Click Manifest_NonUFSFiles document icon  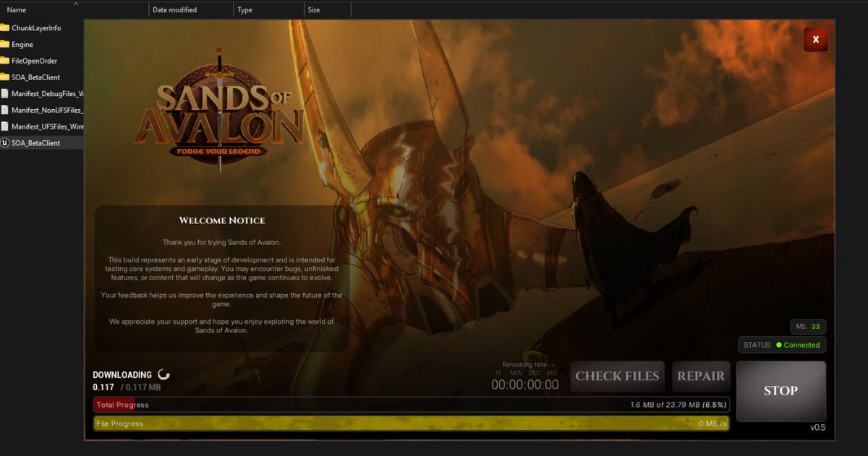pyautogui.click(x=4, y=111)
